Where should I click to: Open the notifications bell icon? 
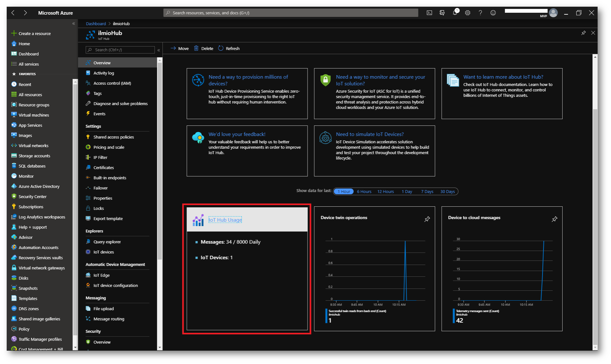tap(455, 13)
